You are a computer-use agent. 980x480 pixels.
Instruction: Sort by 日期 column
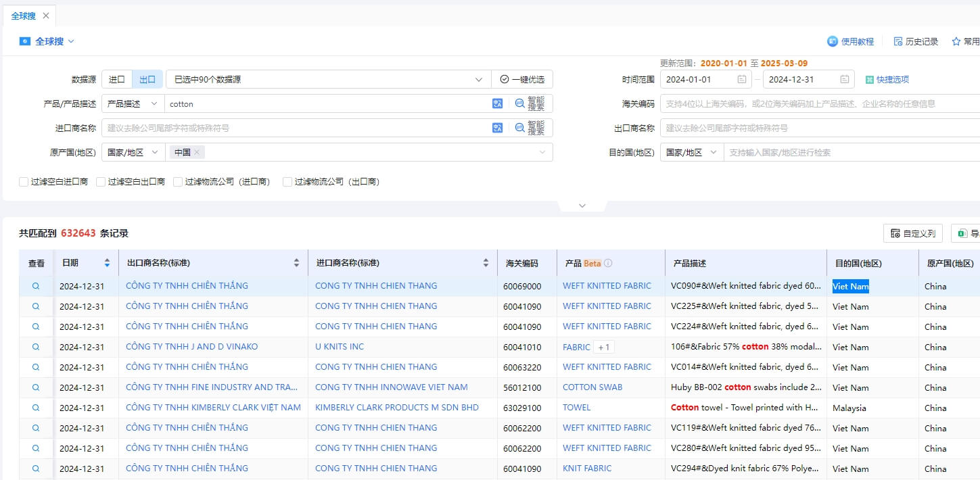107,263
